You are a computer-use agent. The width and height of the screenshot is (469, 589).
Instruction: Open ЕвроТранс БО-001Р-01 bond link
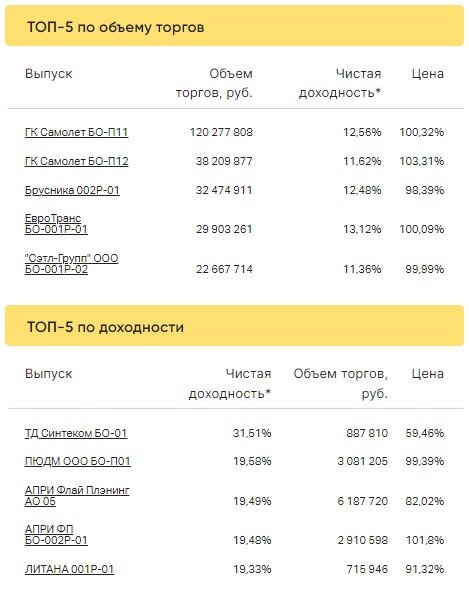[56, 224]
